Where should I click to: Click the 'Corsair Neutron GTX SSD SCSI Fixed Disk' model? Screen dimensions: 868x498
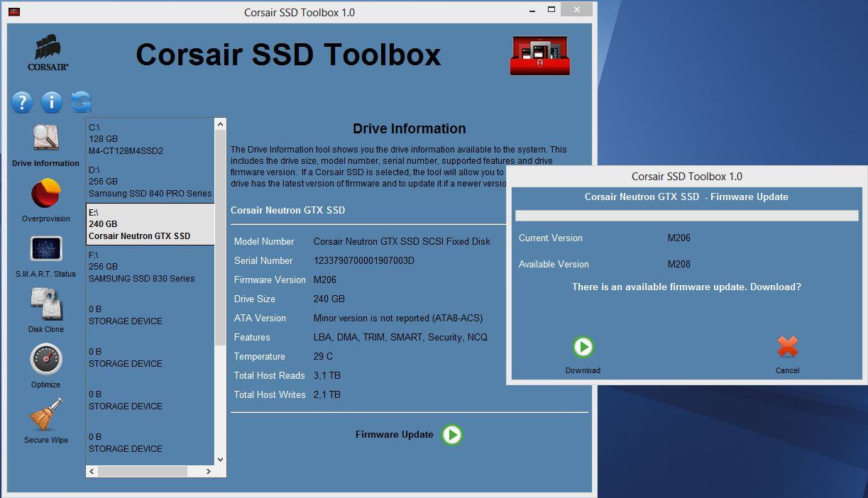coord(402,241)
